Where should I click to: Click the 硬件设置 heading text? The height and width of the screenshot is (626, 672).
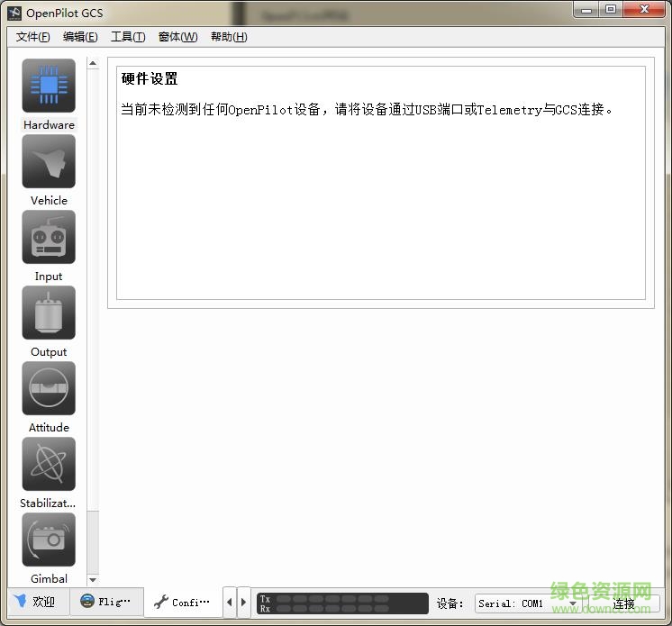tap(150, 79)
